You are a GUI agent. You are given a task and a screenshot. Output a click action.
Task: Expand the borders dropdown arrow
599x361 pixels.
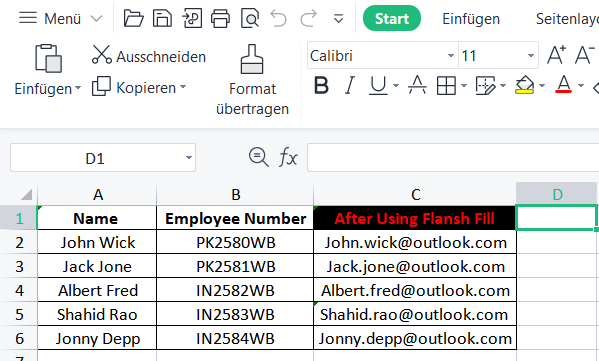464,86
